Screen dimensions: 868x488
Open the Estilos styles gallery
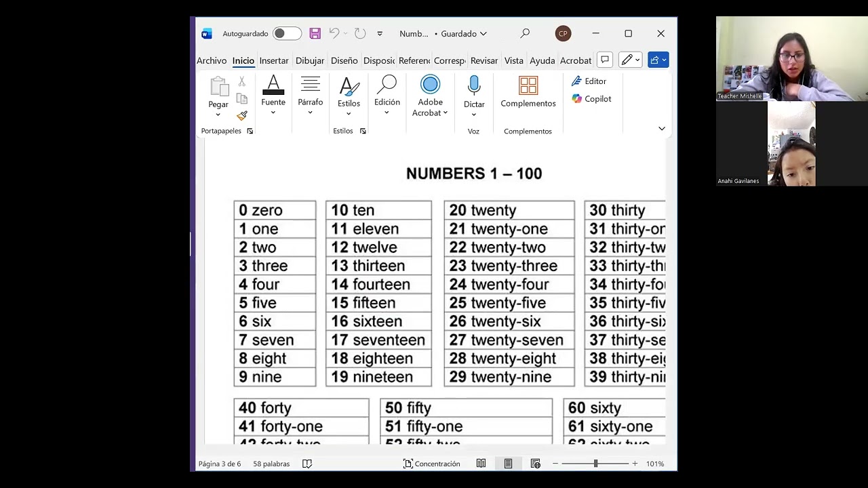coord(349,96)
